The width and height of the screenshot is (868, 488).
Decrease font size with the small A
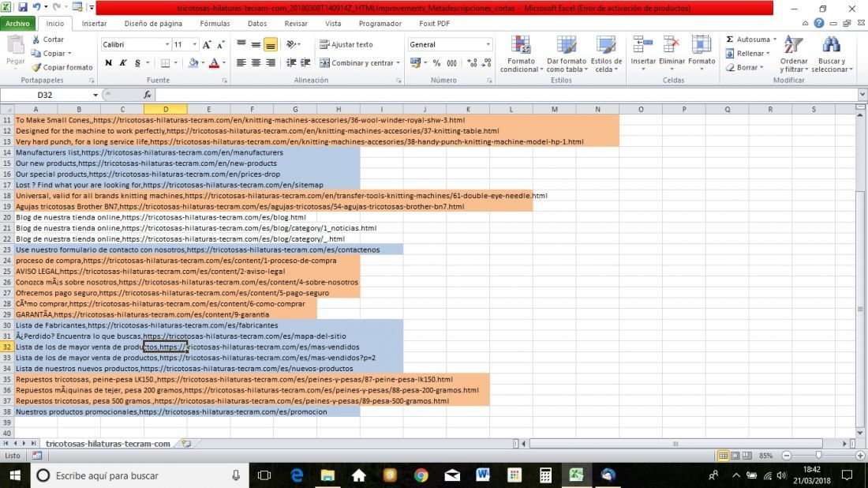(220, 44)
